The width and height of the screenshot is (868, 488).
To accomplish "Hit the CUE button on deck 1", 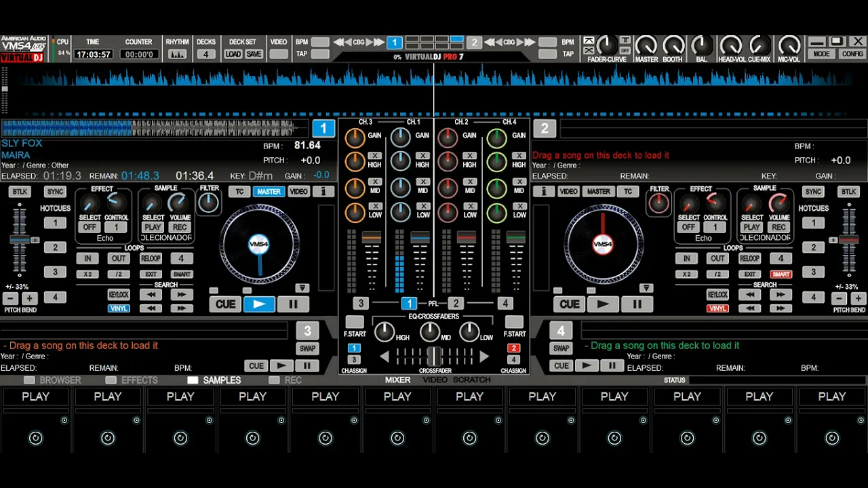I will (x=225, y=304).
